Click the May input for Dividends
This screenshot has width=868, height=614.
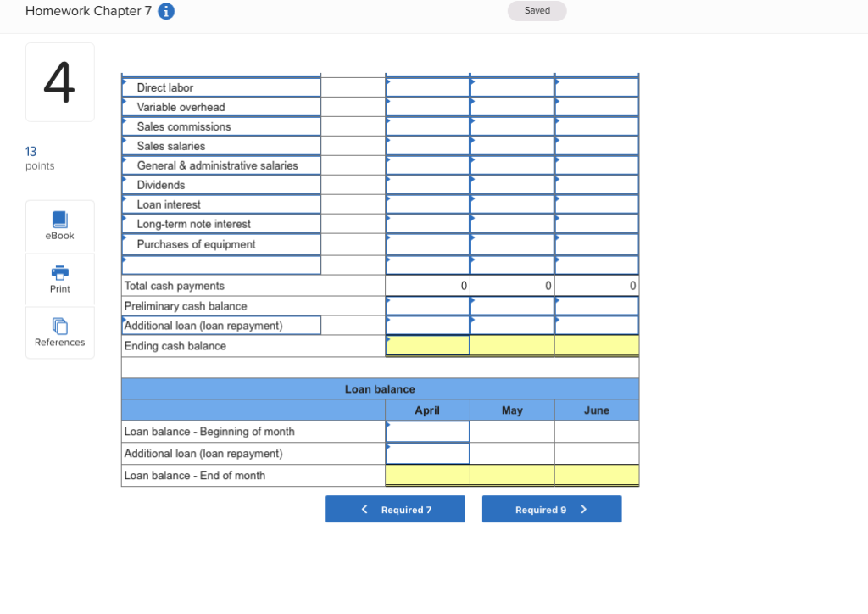[x=512, y=185]
